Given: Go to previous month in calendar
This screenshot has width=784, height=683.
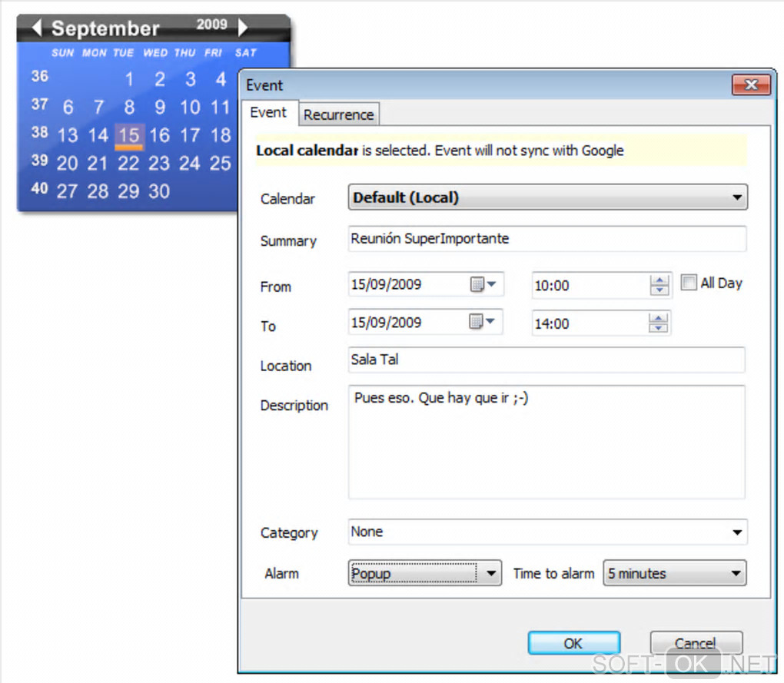Looking at the screenshot, I should [x=36, y=28].
